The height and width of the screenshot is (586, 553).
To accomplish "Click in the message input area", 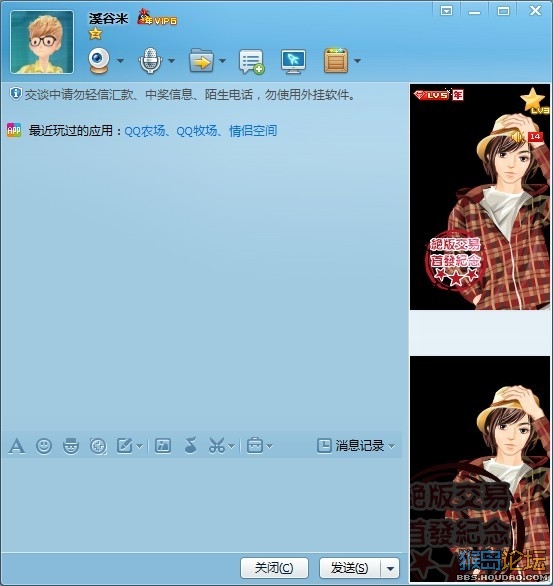I will [202, 505].
